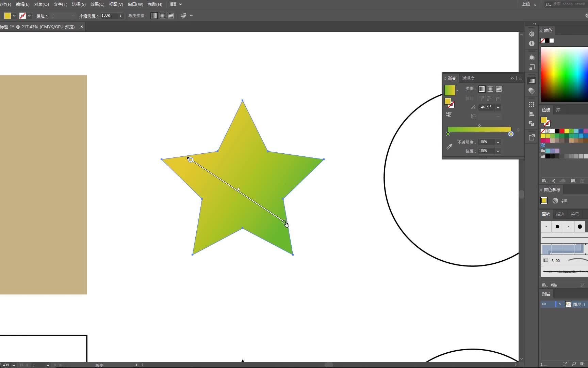
Task: Click the gradient midpoint diamond marker
Action: 479,125
